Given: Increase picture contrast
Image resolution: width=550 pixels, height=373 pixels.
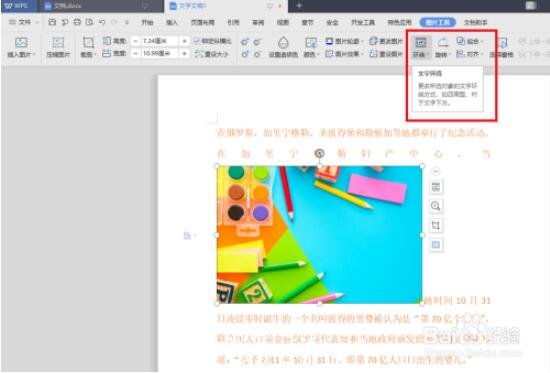Looking at the screenshot, I should [x=245, y=42].
